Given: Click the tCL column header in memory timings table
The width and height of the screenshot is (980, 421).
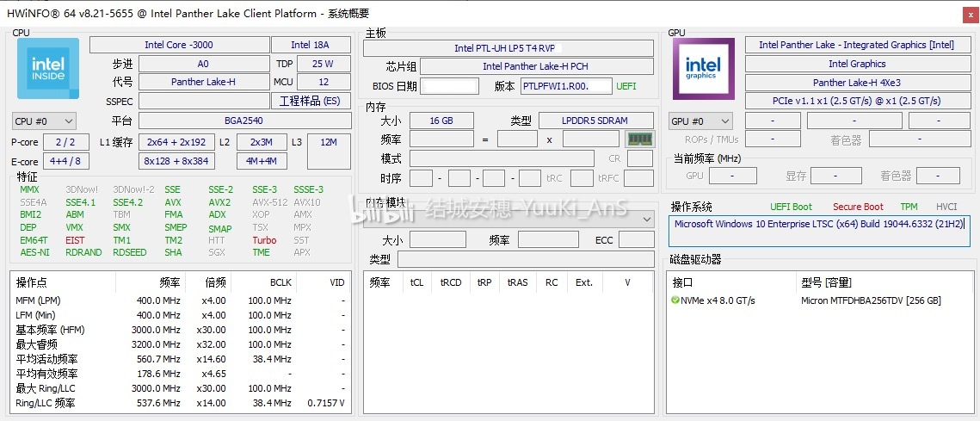Looking at the screenshot, I should tap(417, 282).
